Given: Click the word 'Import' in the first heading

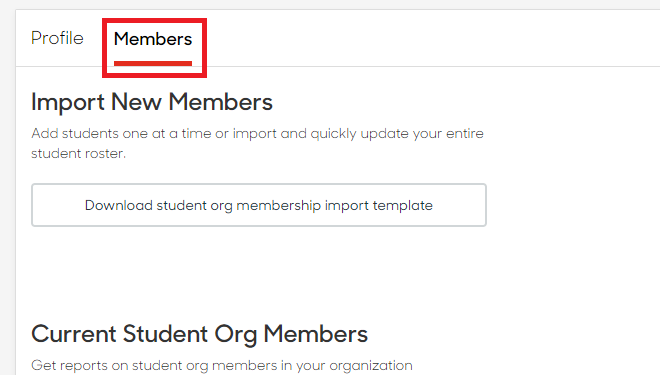Looking at the screenshot, I should (x=68, y=102).
